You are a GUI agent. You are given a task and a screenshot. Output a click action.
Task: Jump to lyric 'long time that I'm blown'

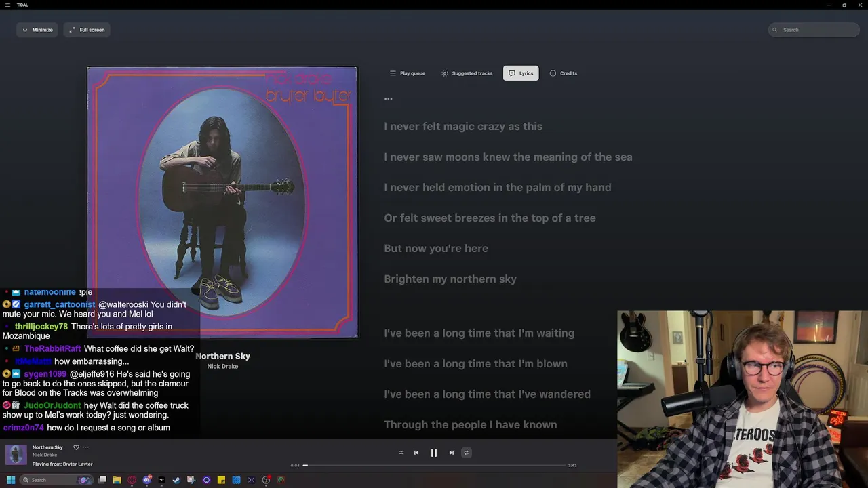coord(475,364)
